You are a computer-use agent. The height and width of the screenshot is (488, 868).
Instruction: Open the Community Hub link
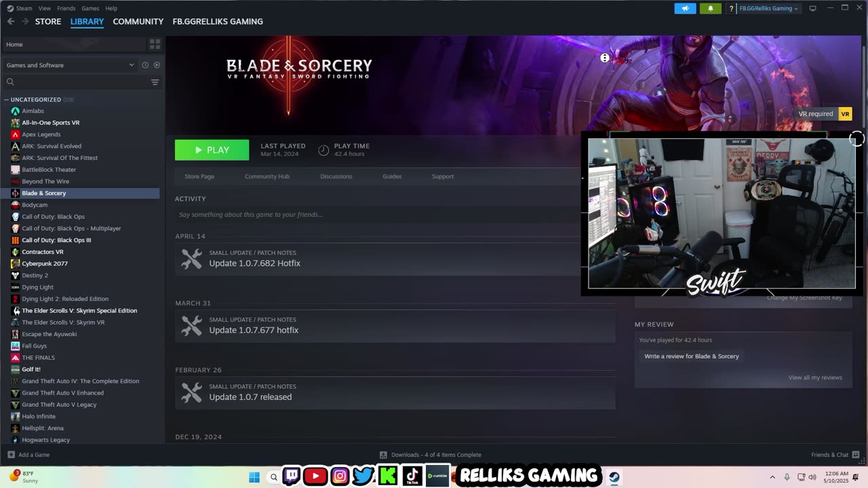(x=267, y=176)
